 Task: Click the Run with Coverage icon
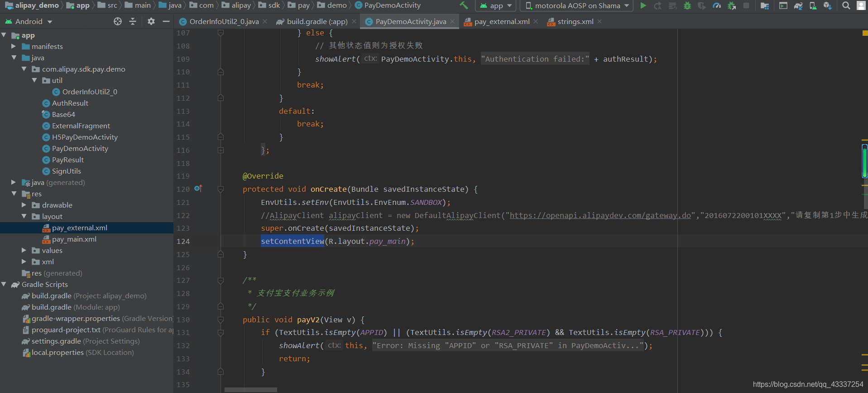[702, 5]
